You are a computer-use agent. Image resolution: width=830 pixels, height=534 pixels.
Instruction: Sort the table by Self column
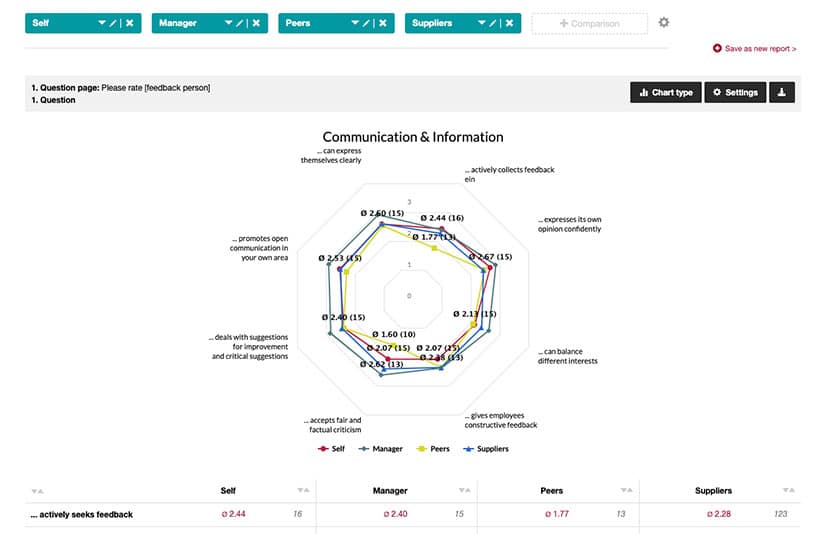pos(303,490)
